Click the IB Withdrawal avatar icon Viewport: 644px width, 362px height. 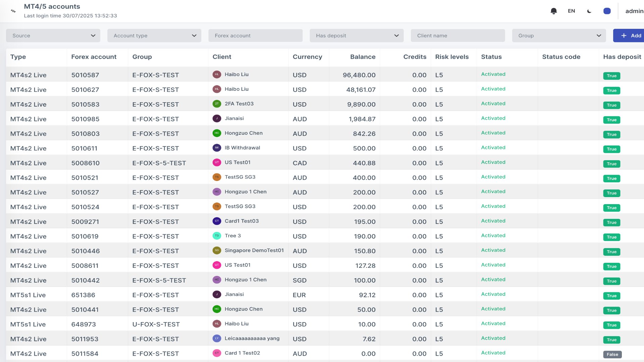coord(217,148)
